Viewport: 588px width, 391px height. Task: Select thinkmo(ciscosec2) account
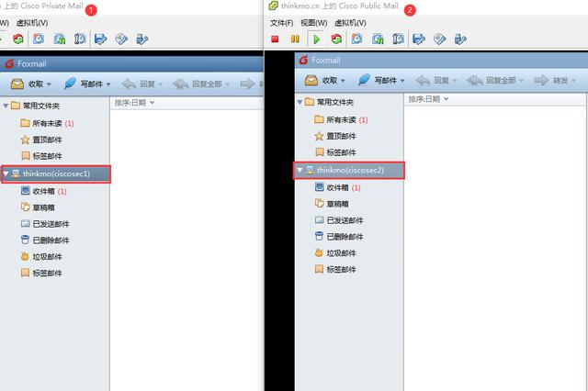[350, 170]
